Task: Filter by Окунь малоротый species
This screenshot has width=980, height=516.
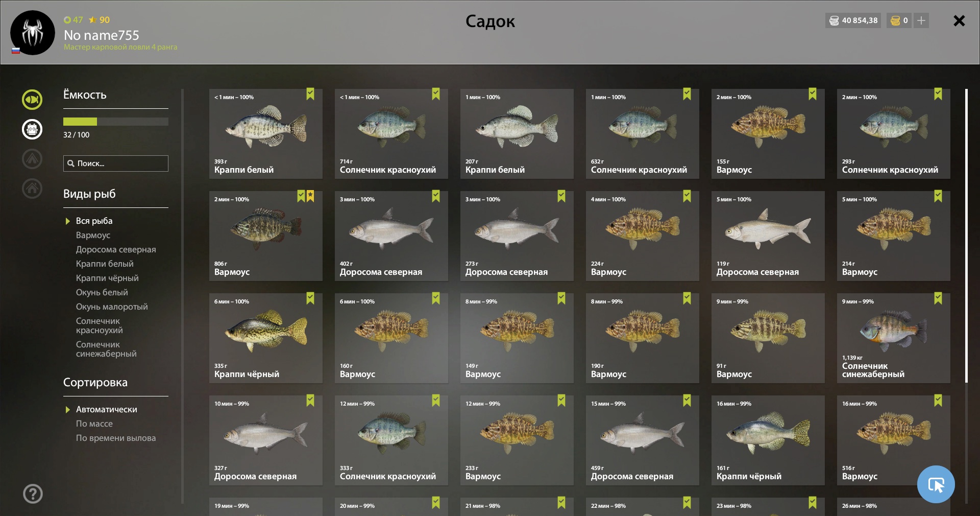Action: pos(112,307)
